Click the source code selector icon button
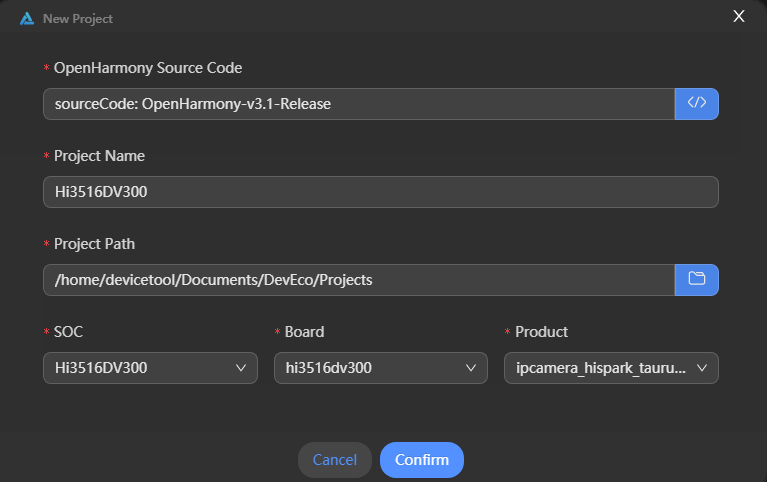Screen dimensions: 767x482 (697, 104)
